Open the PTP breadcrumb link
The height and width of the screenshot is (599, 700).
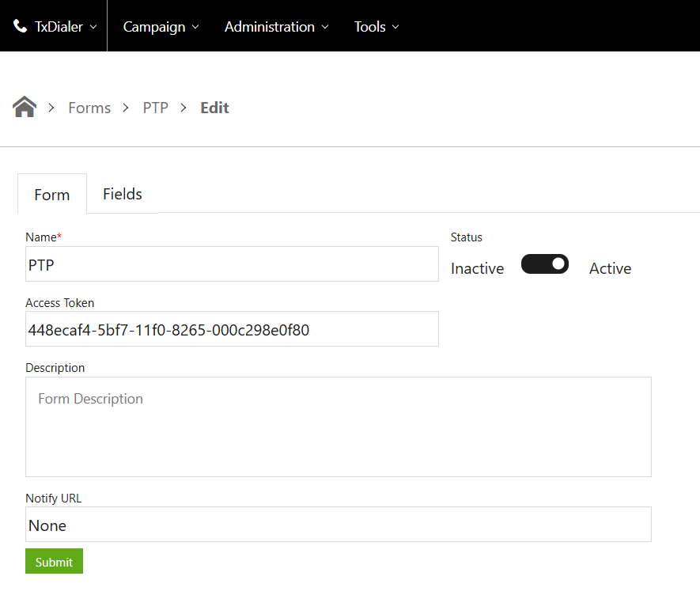(155, 108)
